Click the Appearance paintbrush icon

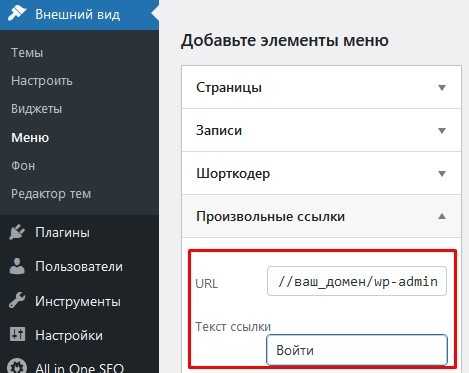tap(17, 13)
